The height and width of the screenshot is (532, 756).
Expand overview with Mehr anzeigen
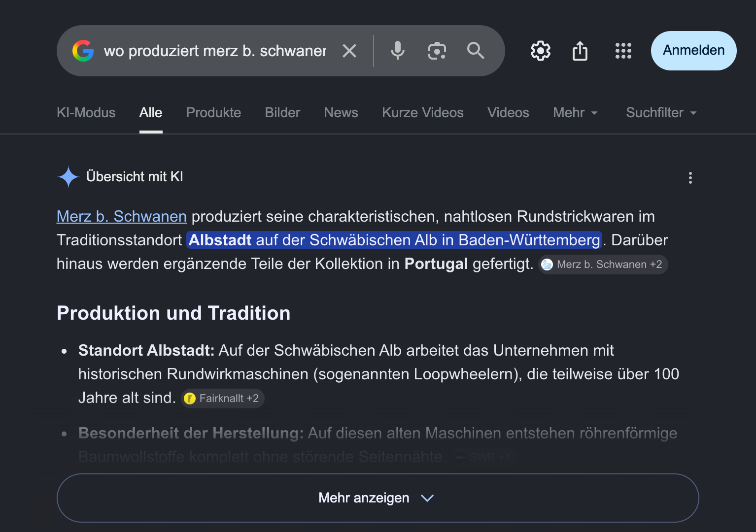[x=378, y=498]
